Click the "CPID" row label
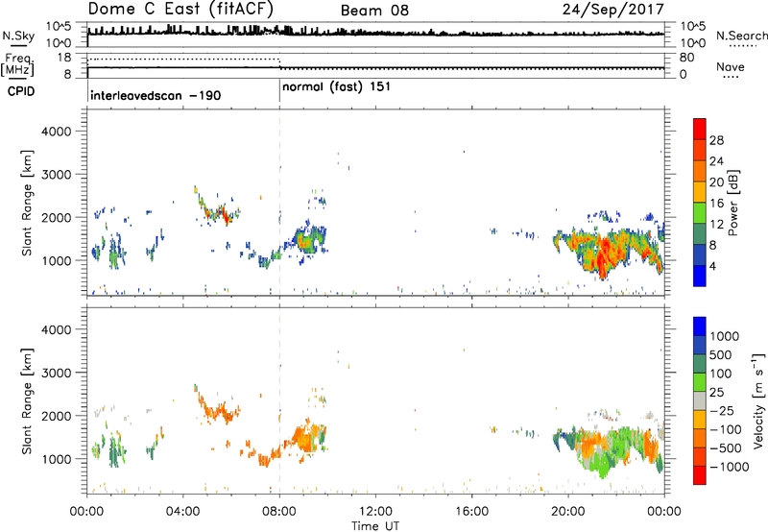Screen dimensions: 768x532 (x=21, y=91)
